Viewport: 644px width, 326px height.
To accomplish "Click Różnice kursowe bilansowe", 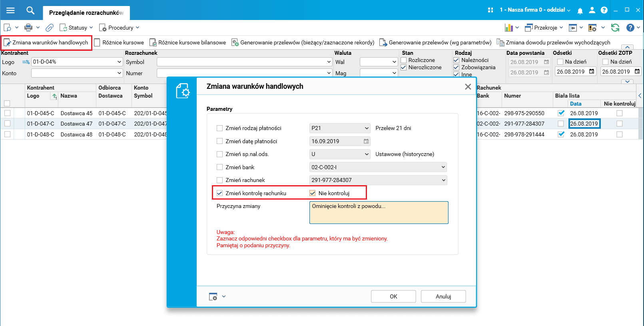I will pyautogui.click(x=187, y=42).
